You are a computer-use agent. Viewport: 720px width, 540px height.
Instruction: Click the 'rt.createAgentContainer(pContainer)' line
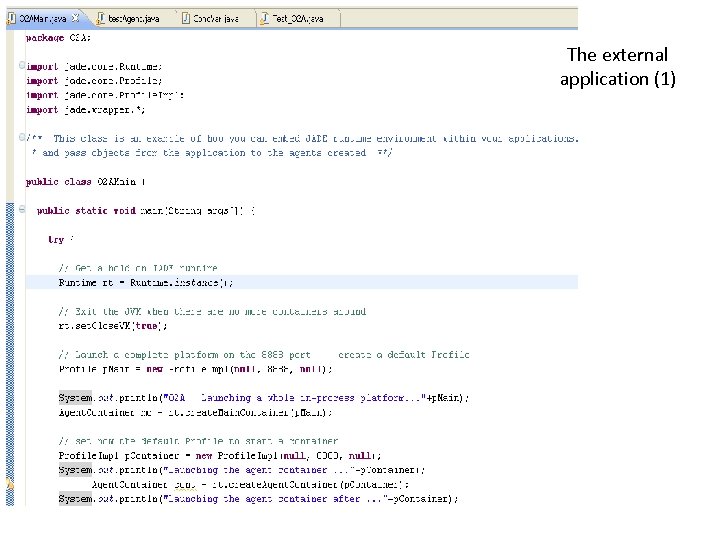coord(250,485)
